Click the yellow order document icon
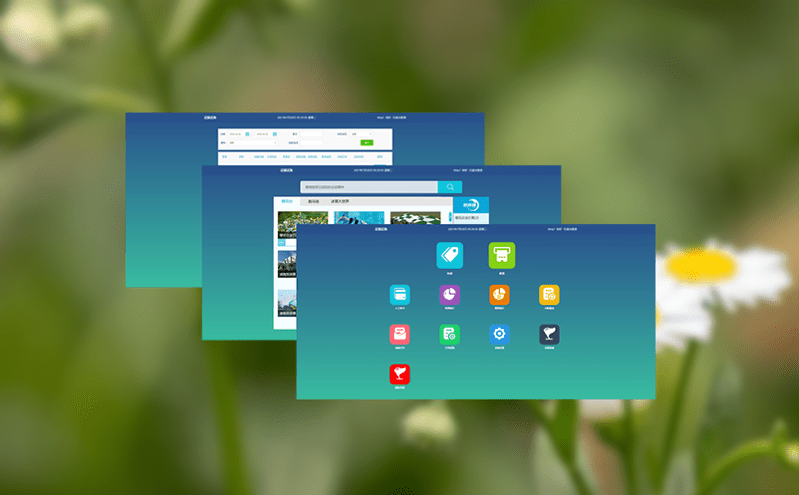Viewport: 799px width, 495px height. [x=549, y=294]
